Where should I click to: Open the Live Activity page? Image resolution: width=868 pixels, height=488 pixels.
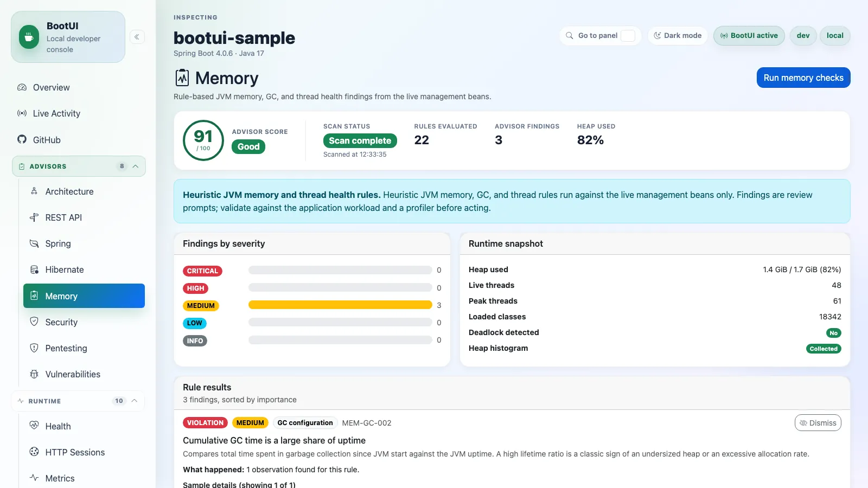coord(79,113)
